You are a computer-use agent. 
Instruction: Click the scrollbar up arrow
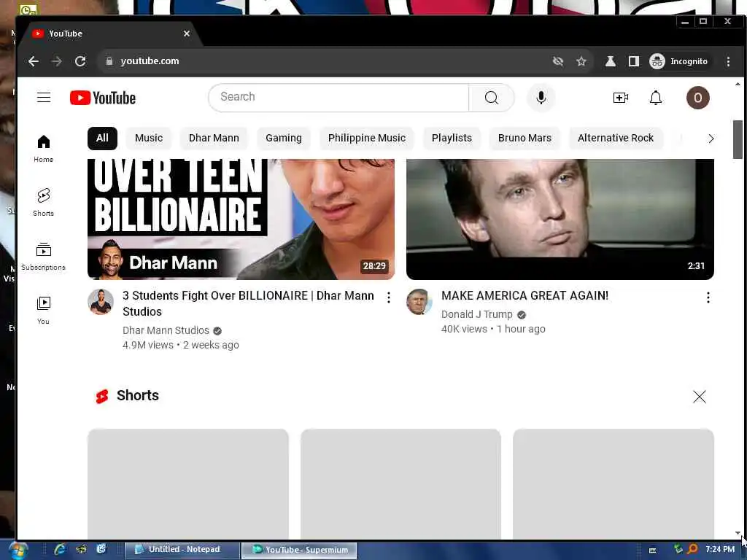(738, 85)
